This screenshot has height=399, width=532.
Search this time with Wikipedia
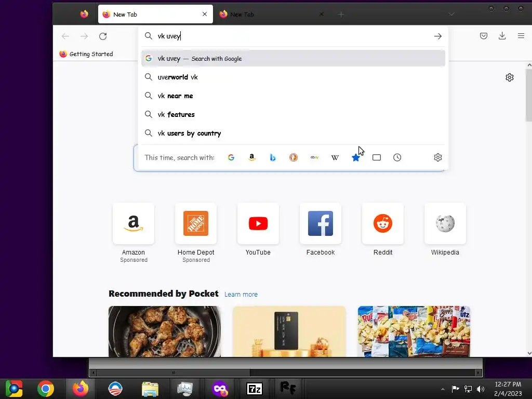335,157
